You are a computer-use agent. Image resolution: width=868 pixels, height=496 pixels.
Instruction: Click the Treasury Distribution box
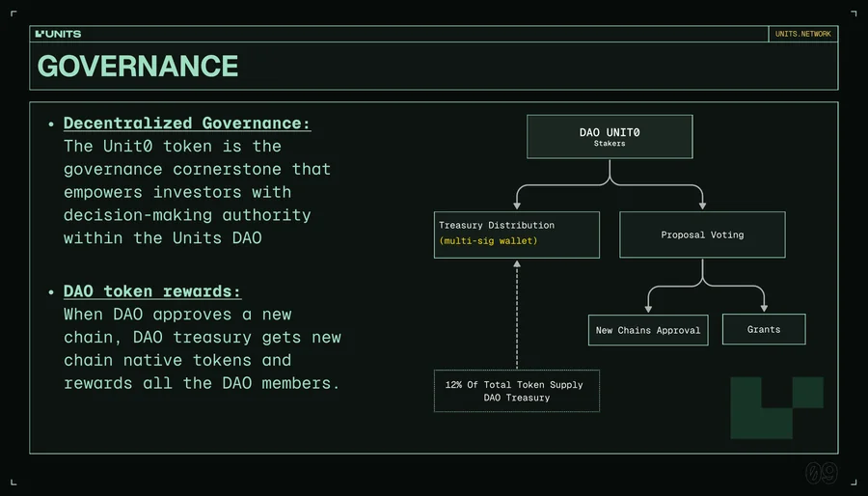tap(517, 234)
